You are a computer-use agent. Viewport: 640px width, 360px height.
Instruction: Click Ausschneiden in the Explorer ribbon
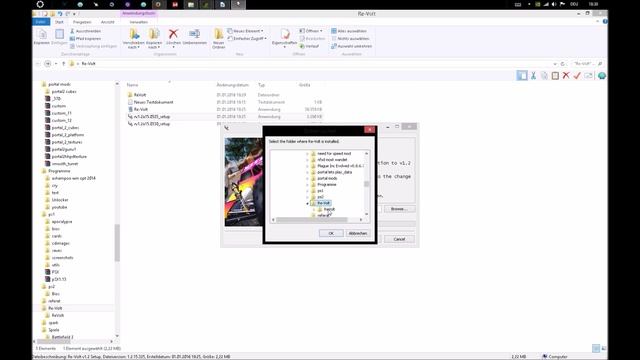coord(85,31)
